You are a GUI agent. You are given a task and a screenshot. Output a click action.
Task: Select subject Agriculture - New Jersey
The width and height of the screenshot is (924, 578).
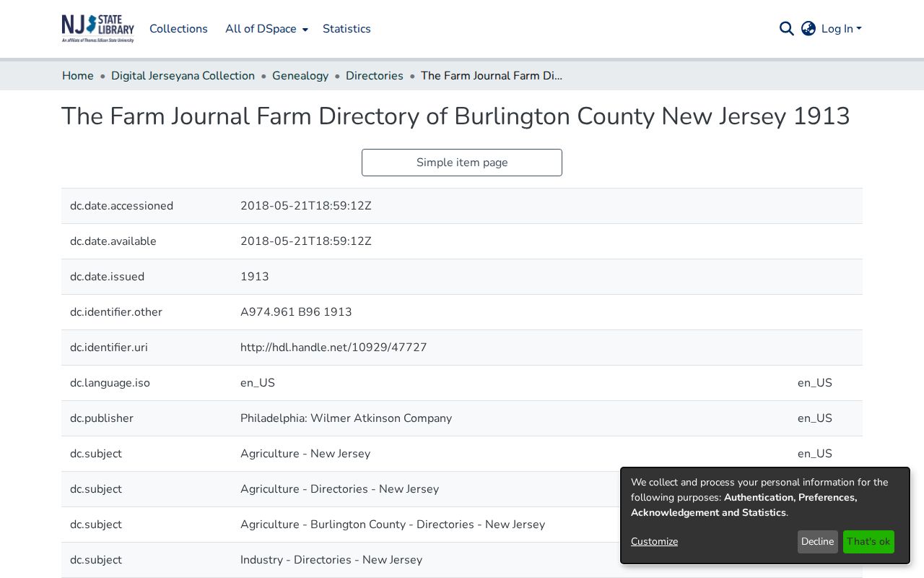click(305, 454)
